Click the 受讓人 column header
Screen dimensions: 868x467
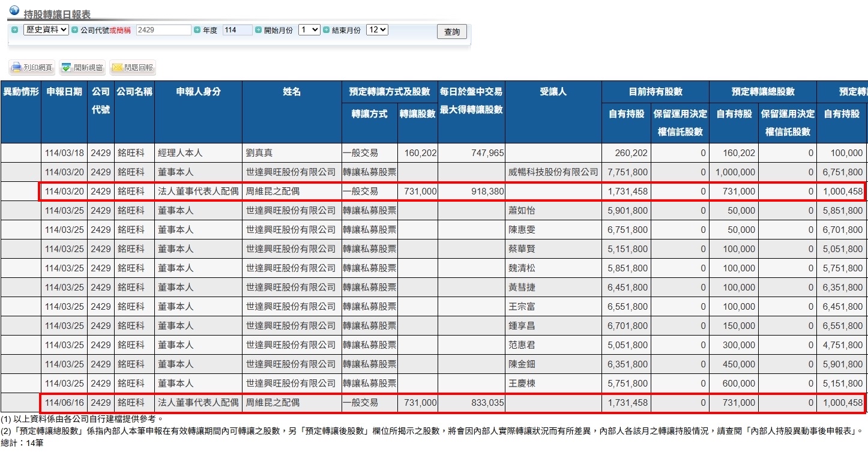[x=553, y=92]
